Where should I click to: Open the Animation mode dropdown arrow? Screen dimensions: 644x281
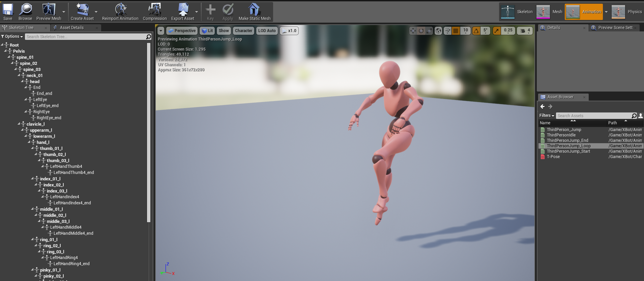point(606,12)
